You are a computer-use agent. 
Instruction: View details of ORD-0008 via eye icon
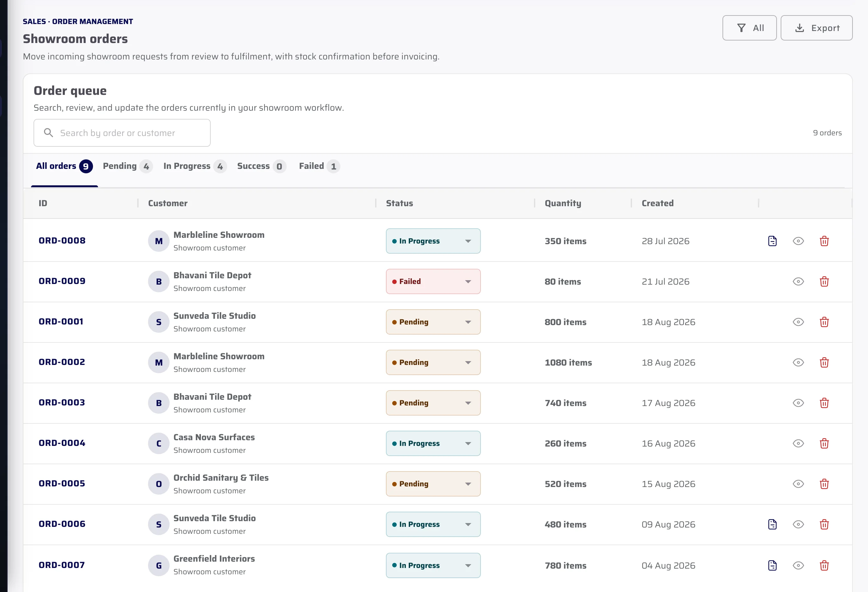(x=798, y=241)
